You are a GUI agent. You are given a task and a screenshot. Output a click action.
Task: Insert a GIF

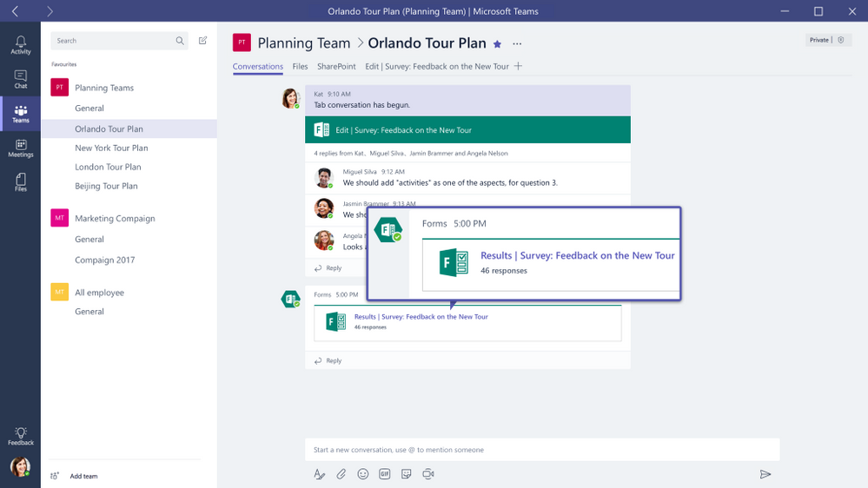click(384, 474)
